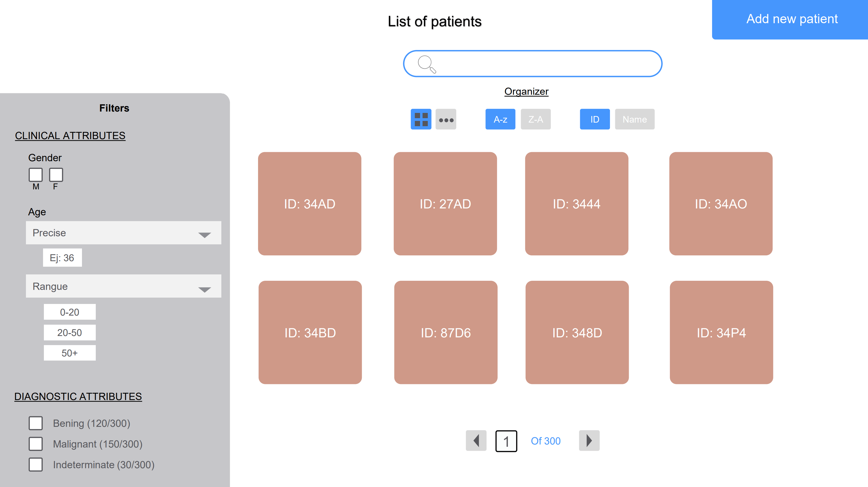Open the Age Range dropdown
This screenshot has width=868, height=487.
[122, 287]
